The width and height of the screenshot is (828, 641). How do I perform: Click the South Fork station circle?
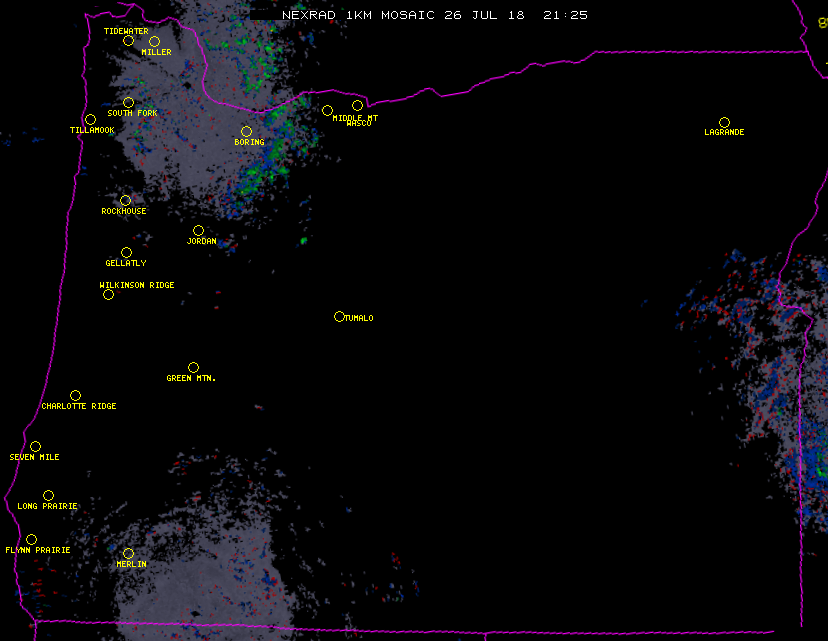pos(128,102)
